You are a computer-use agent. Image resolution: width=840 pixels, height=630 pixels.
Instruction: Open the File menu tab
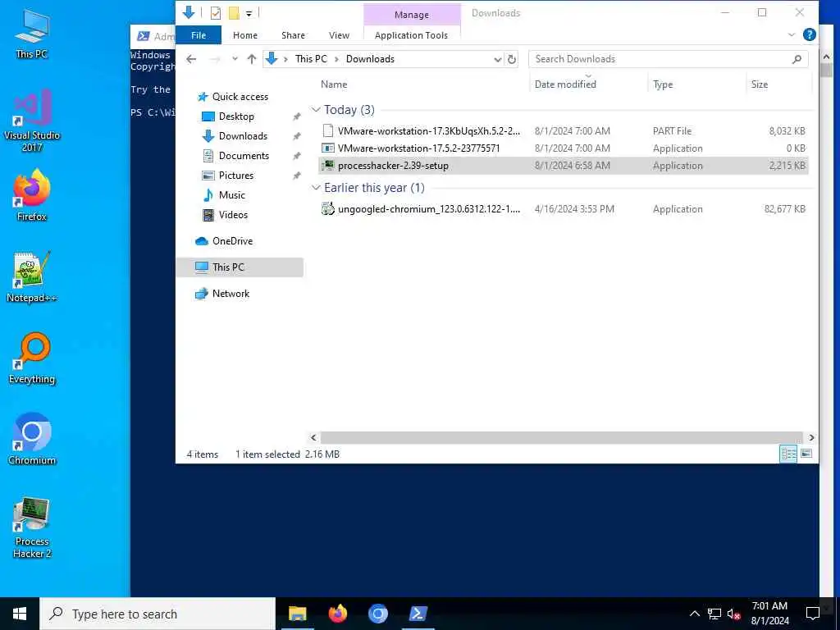199,34
